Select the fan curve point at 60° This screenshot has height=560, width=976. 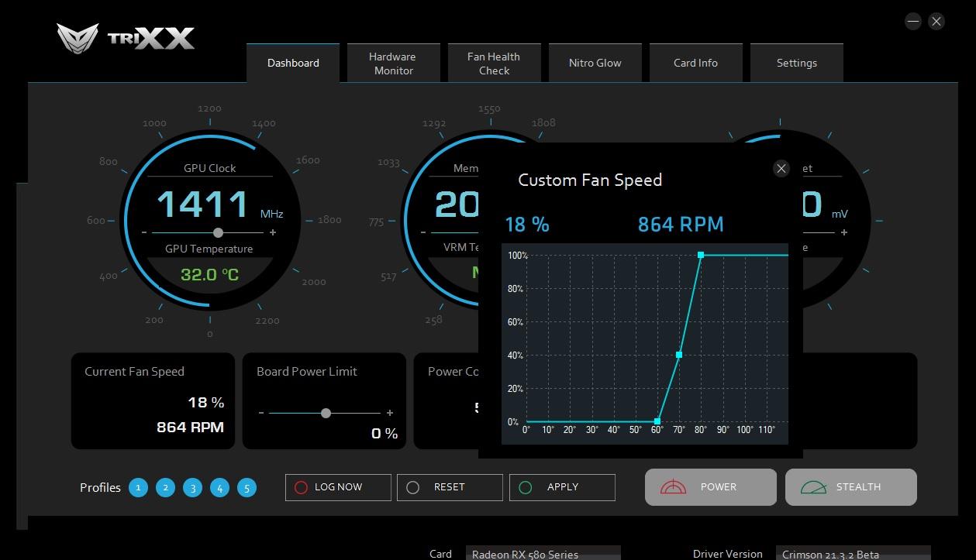coord(657,421)
